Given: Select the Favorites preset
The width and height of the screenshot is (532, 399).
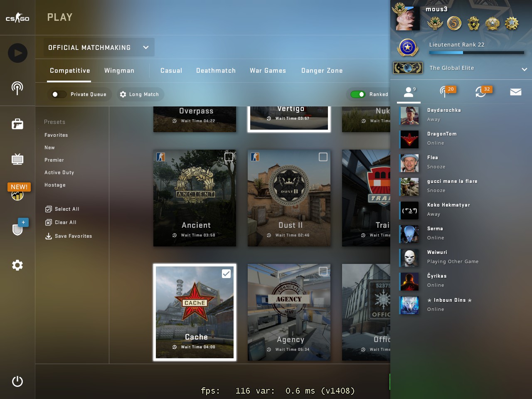Looking at the screenshot, I should [56, 135].
